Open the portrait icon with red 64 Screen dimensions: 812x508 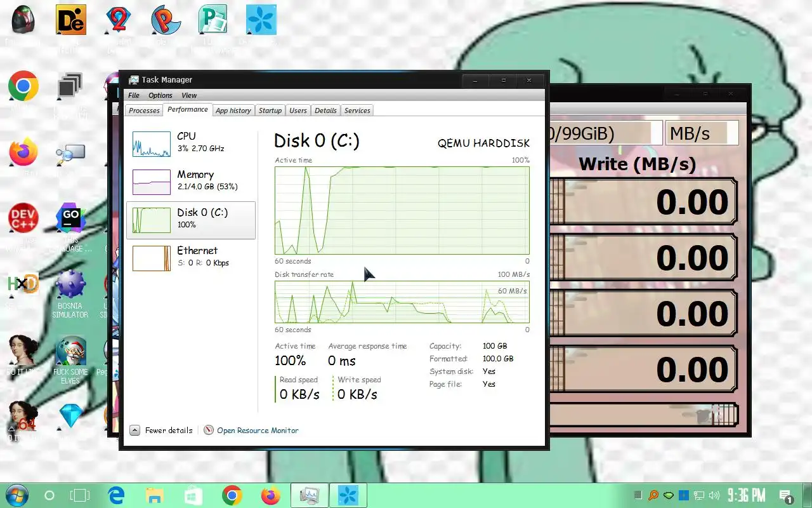[x=23, y=417]
